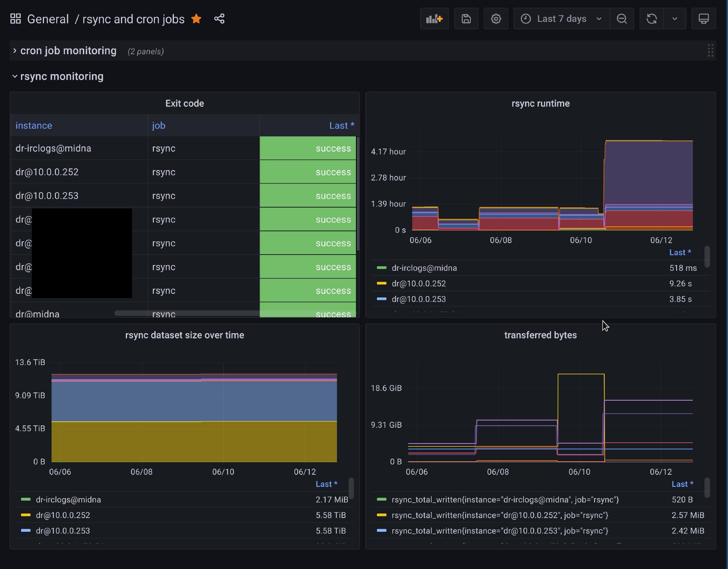The height and width of the screenshot is (569, 728).
Task: Share the dashboard via share icon
Action: click(219, 19)
